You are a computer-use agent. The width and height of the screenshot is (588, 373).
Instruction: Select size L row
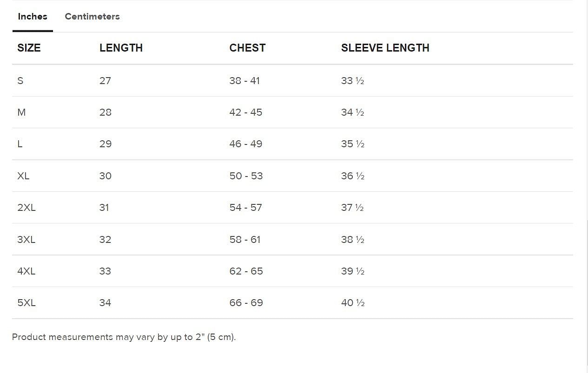pos(20,144)
